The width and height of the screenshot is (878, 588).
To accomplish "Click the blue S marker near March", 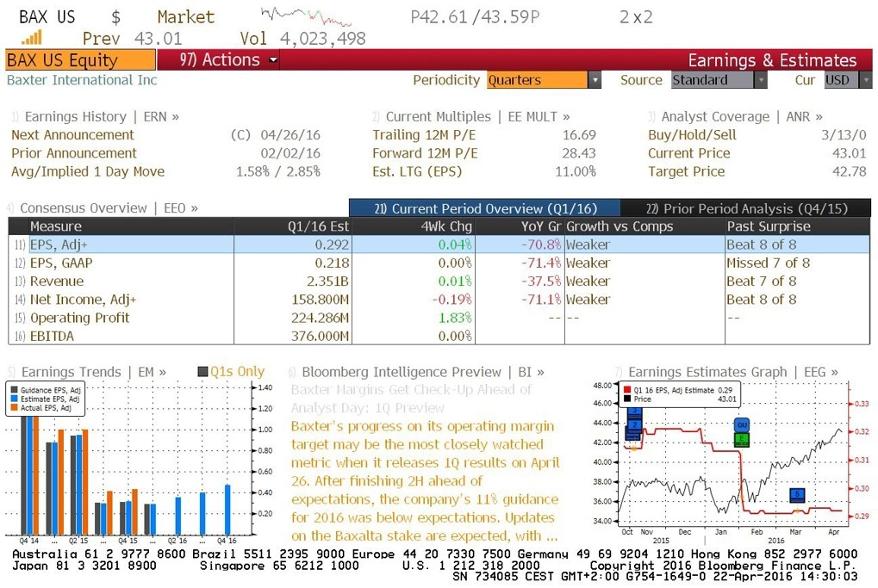I will 797,495.
